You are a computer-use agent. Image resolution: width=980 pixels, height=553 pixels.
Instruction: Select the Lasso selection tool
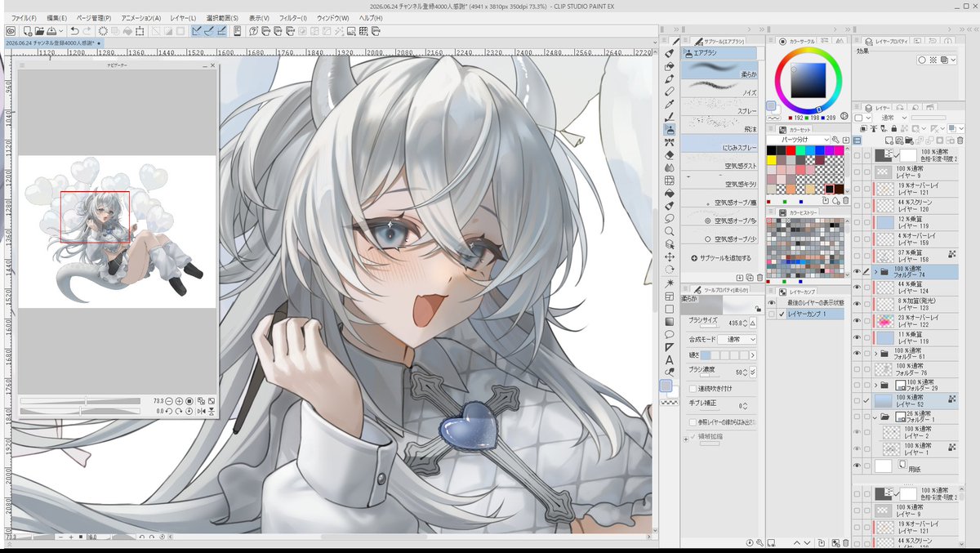tap(670, 220)
